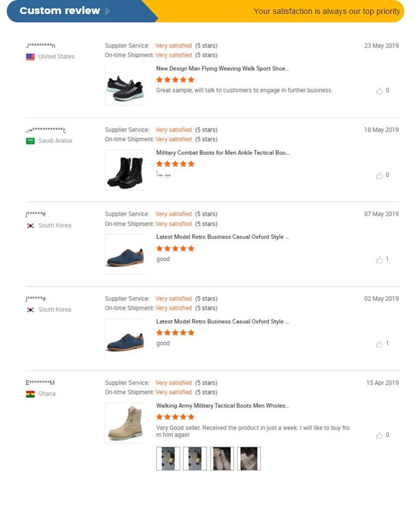Like the 02 May 2019 review
Image resolution: width=420 pixels, height=520 pixels.
coord(379,344)
